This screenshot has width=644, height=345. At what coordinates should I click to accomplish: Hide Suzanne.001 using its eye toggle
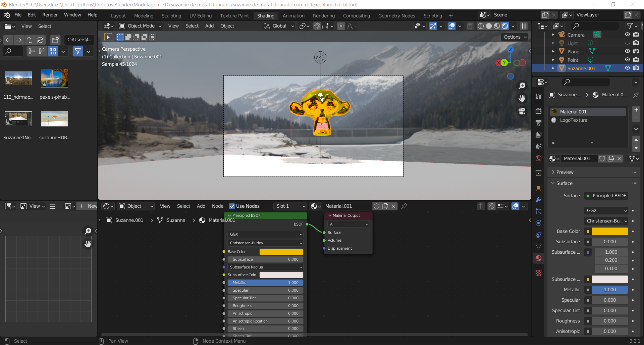(628, 68)
